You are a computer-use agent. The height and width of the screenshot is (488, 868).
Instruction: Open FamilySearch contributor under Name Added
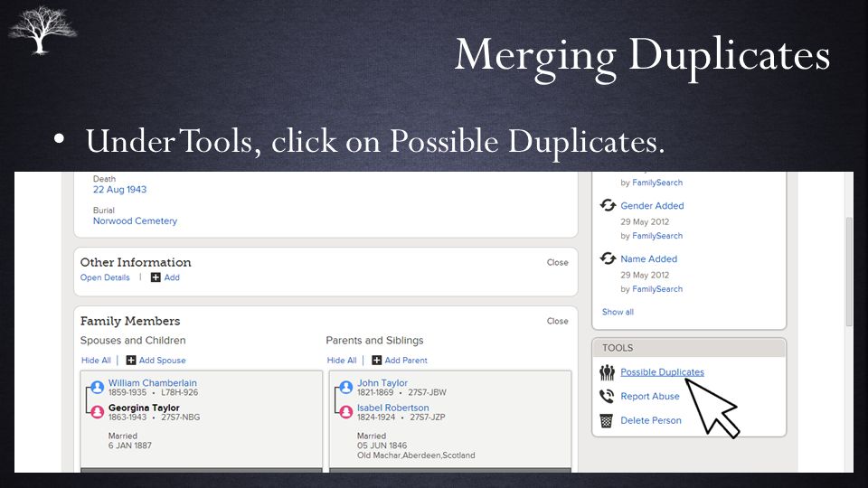click(x=657, y=289)
